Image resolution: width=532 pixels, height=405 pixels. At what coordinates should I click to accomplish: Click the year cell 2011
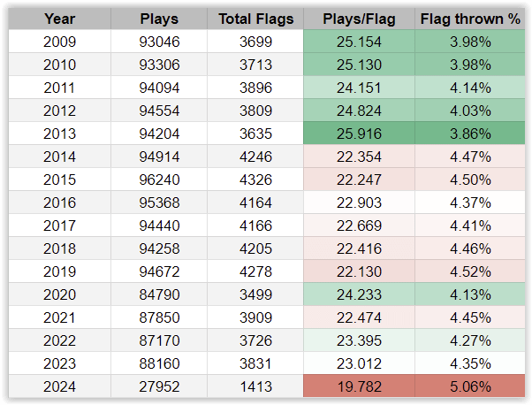[x=60, y=88]
